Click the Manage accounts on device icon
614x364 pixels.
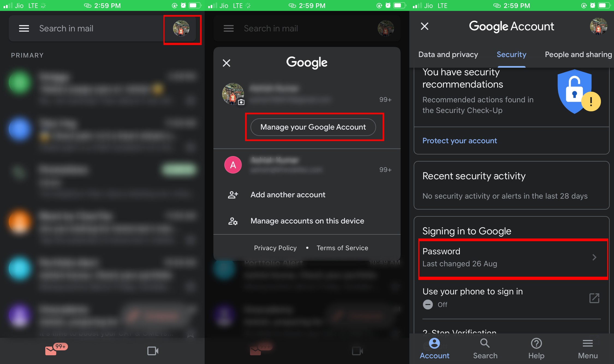tap(233, 220)
